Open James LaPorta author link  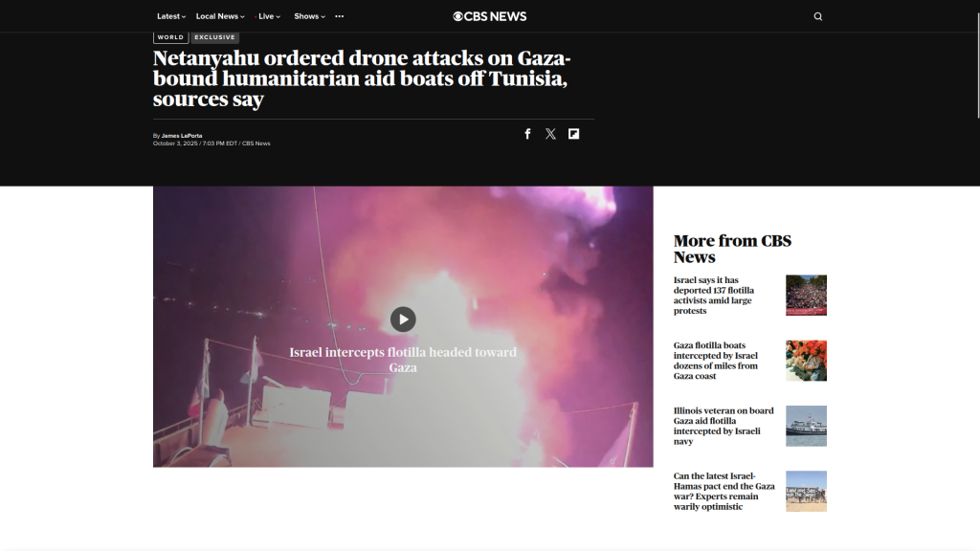(x=182, y=136)
